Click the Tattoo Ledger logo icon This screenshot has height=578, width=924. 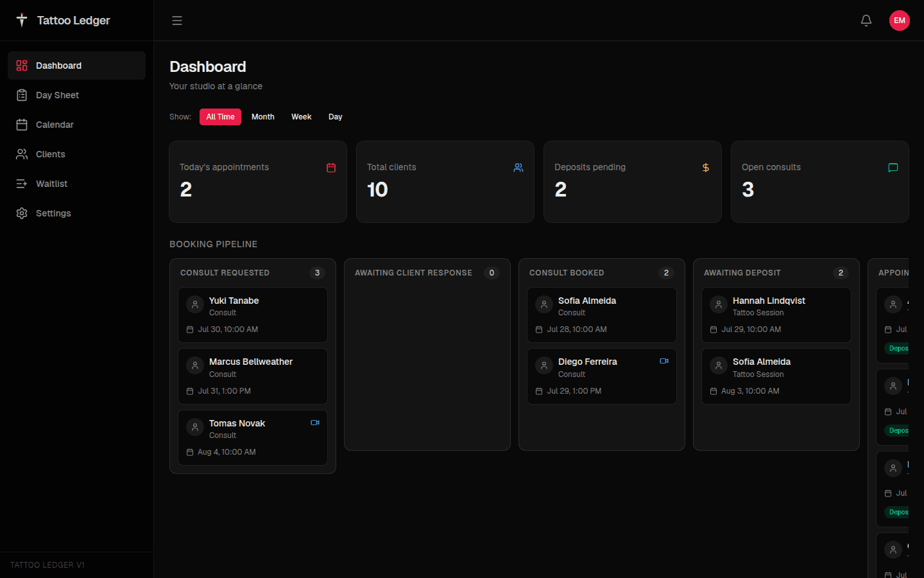pos(22,21)
